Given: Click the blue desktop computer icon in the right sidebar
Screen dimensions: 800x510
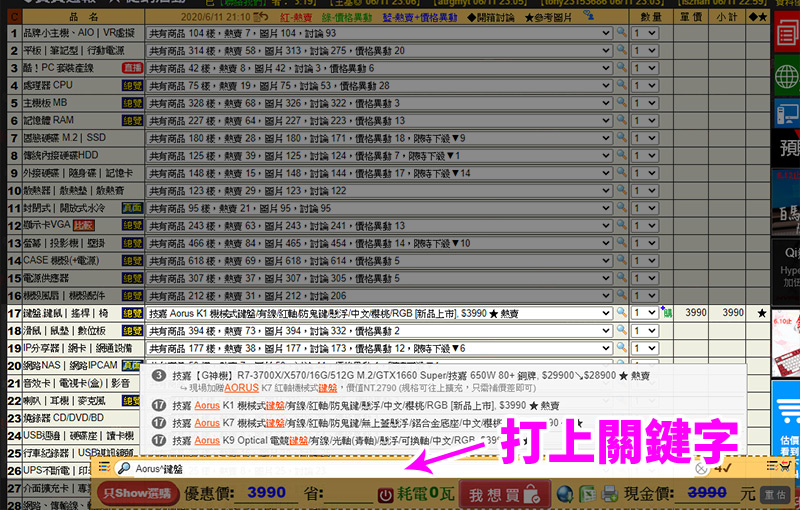Looking at the screenshot, I should [787, 113].
